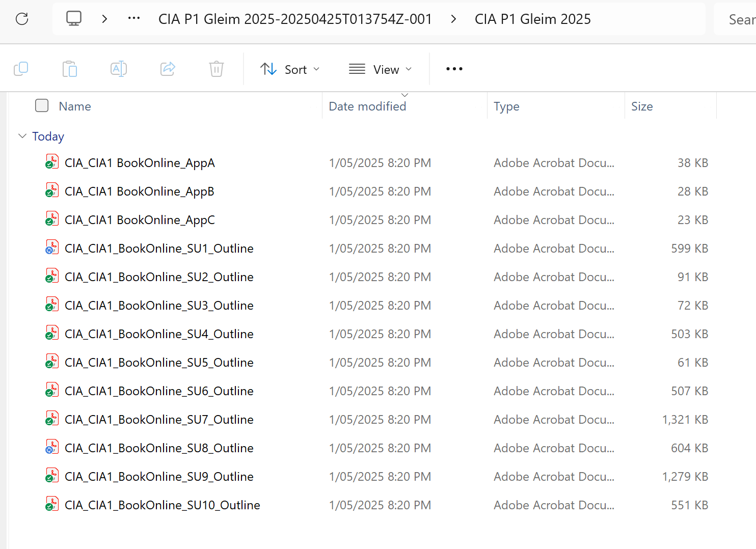The image size is (756, 549).
Task: Toggle the select-all checkbox beside Name
Action: tap(42, 106)
